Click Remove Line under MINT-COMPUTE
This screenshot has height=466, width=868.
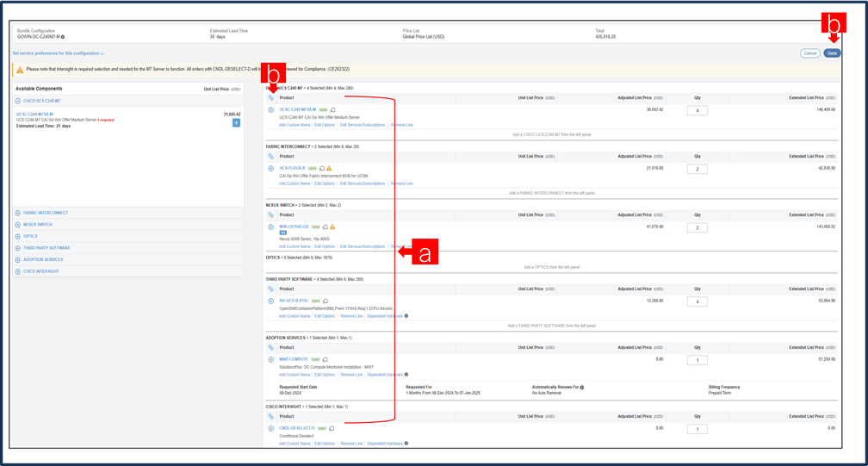pyautogui.click(x=351, y=375)
